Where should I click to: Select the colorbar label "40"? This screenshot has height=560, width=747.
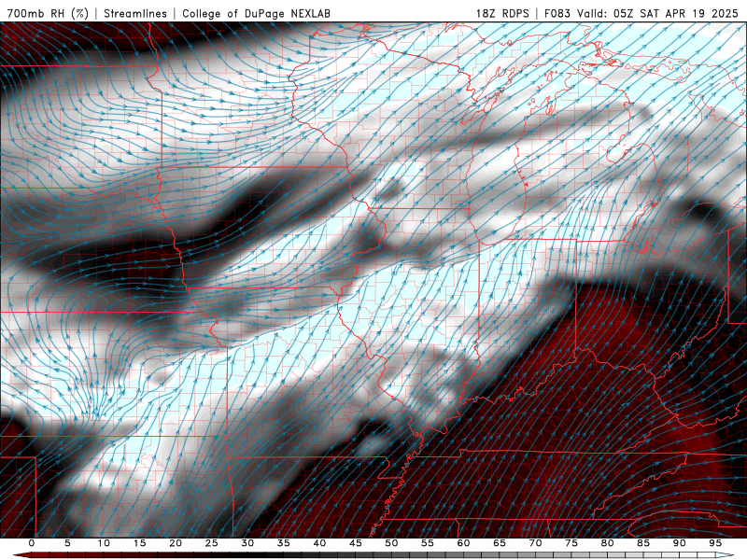pyautogui.click(x=319, y=543)
